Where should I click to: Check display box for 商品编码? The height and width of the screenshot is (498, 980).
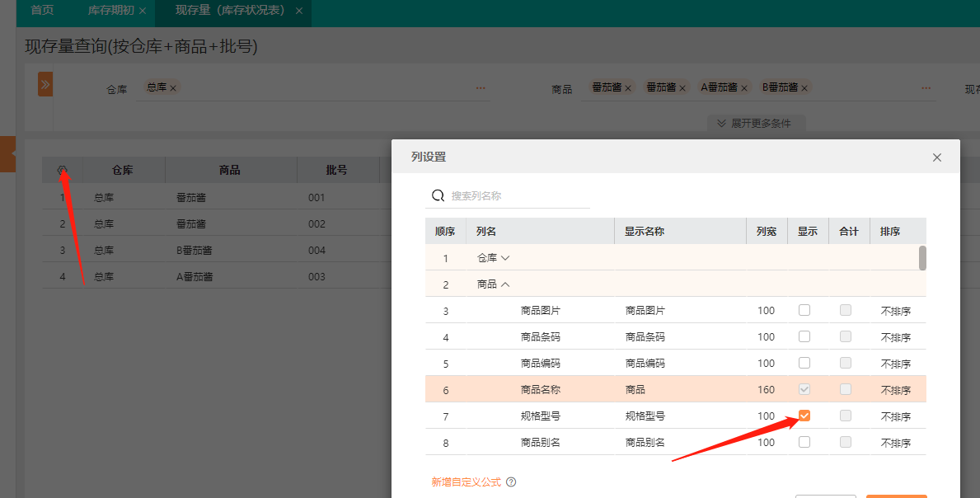(x=804, y=363)
